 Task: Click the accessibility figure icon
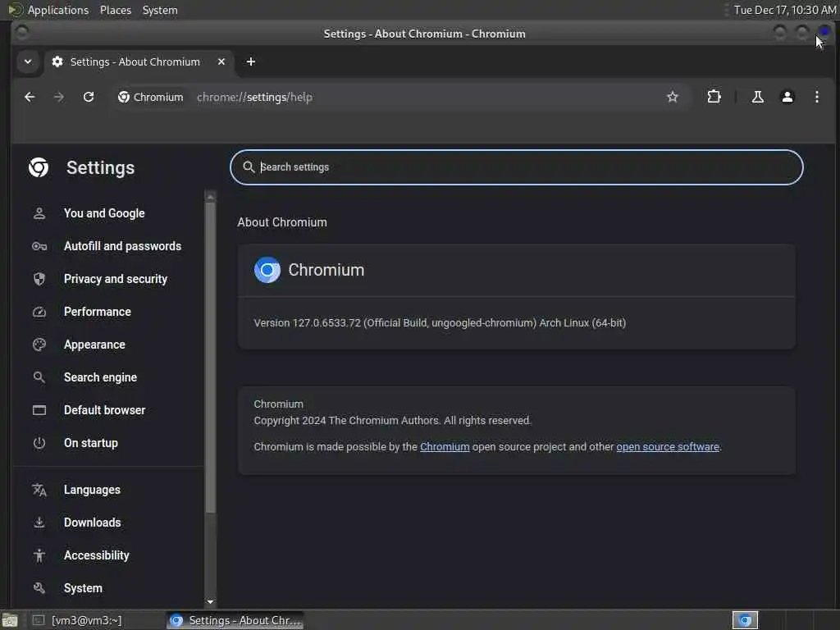(39, 555)
